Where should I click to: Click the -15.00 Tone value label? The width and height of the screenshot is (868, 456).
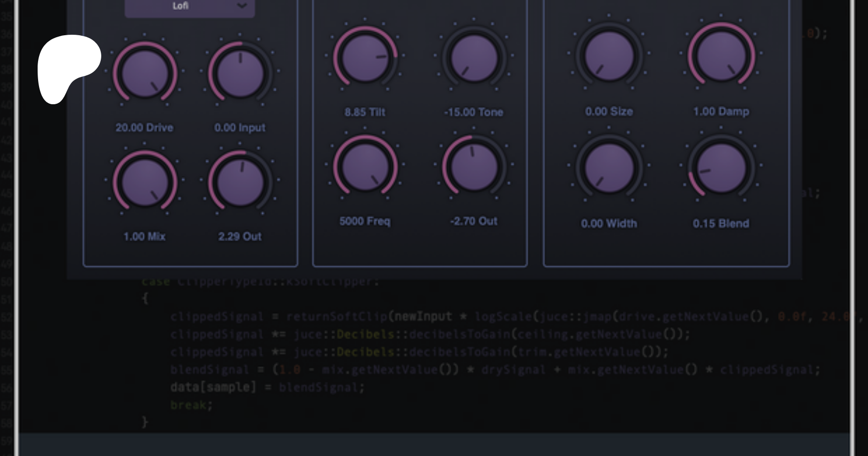474,112
